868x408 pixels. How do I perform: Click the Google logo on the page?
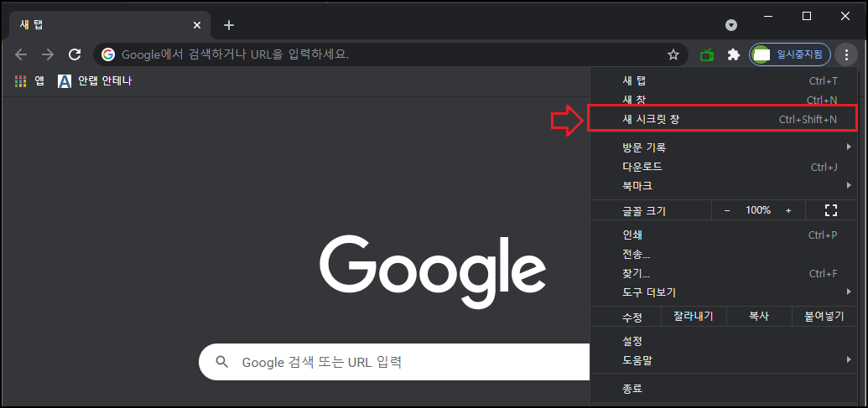(433, 271)
